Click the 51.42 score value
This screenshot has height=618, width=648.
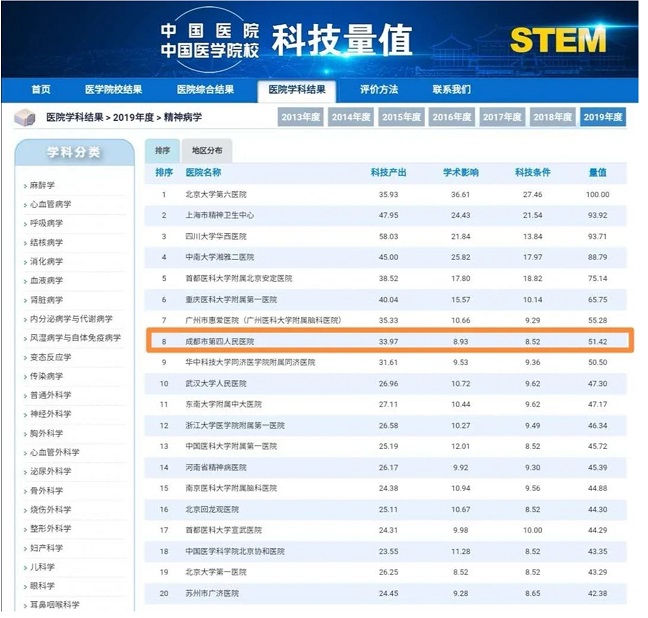pyautogui.click(x=598, y=341)
